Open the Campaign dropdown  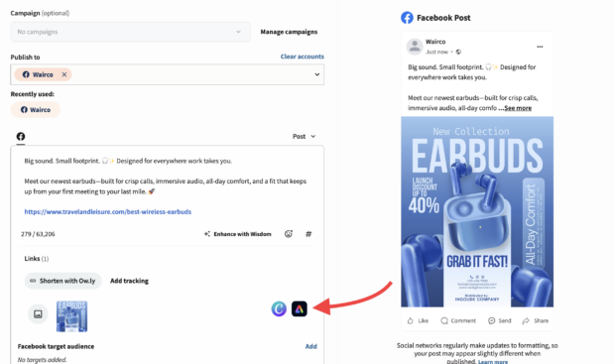point(130,32)
